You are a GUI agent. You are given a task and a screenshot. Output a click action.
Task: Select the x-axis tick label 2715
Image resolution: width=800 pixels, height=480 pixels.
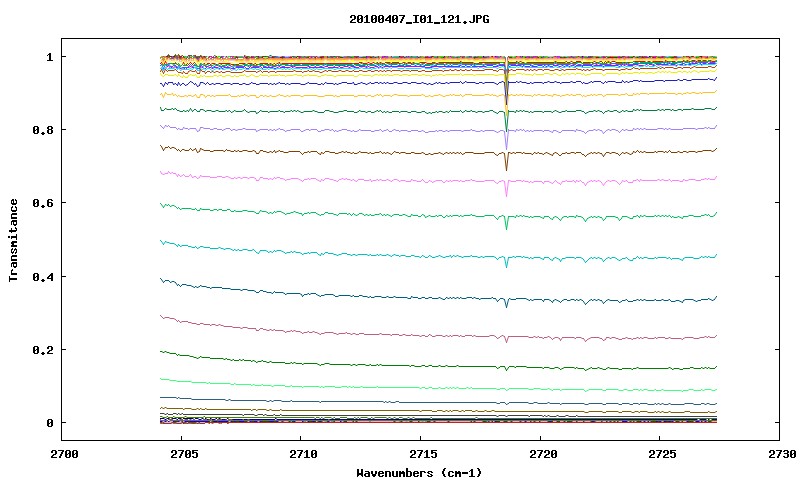pos(423,454)
